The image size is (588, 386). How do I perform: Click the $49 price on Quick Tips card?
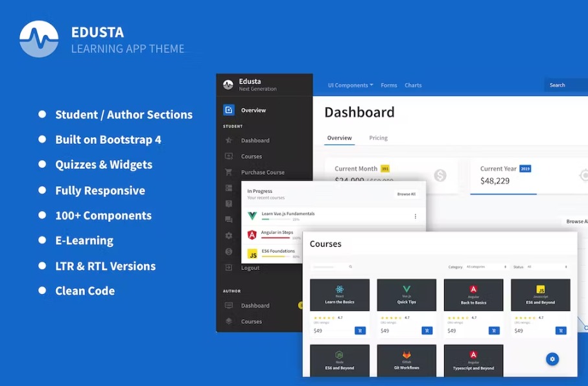click(x=384, y=330)
